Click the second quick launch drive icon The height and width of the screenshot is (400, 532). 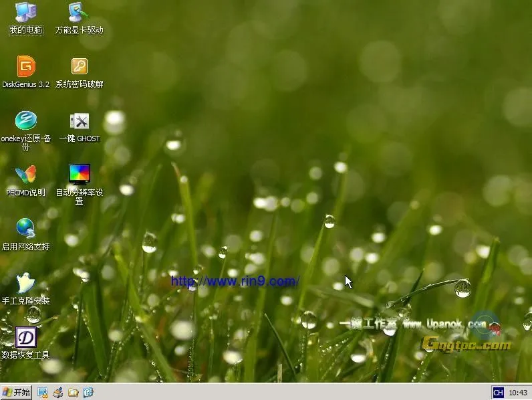tap(58, 393)
